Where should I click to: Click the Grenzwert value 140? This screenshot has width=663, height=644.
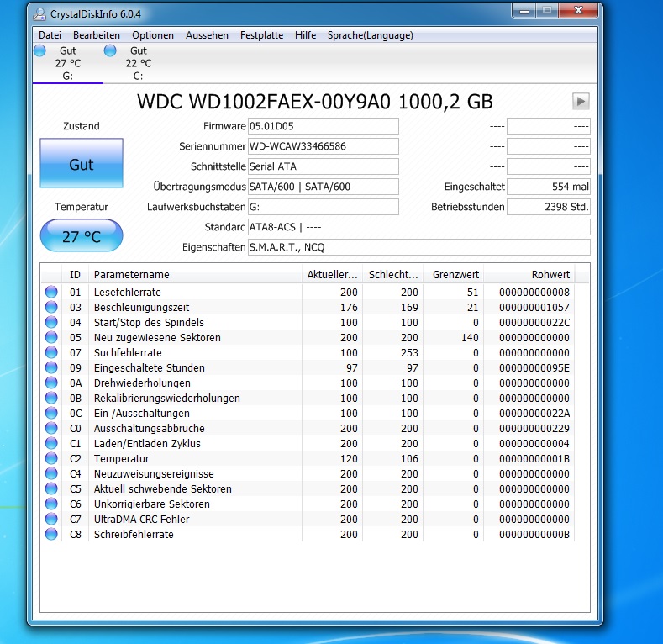(470, 338)
